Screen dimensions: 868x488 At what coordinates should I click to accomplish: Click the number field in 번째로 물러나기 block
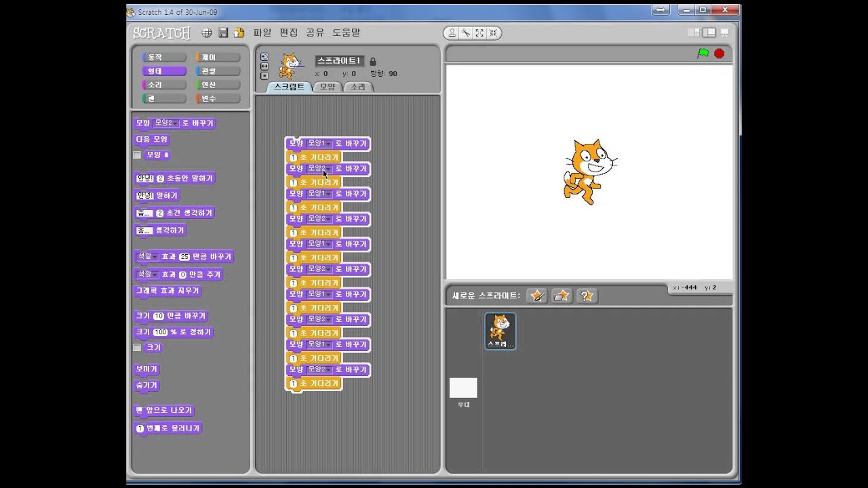140,428
